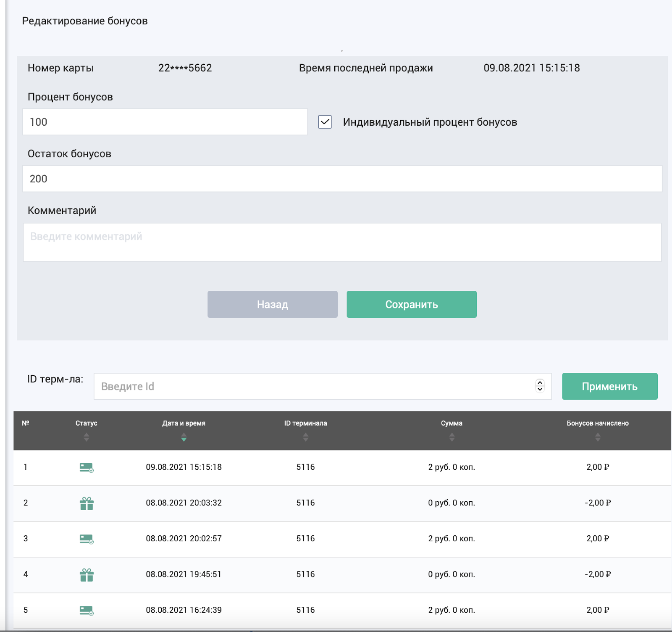This screenshot has width=672, height=632.
Task: Click the Комментарий field label
Action: [x=62, y=210]
